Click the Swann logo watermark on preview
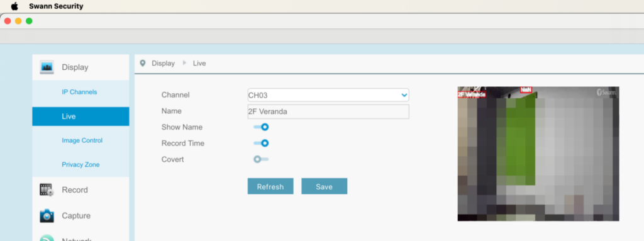Viewport: 644px width, 241px height. (606, 92)
